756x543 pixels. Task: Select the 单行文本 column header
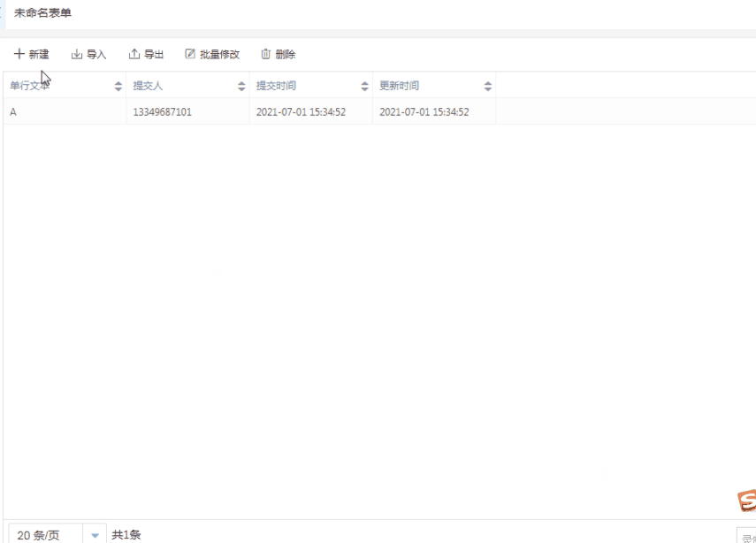coord(30,86)
